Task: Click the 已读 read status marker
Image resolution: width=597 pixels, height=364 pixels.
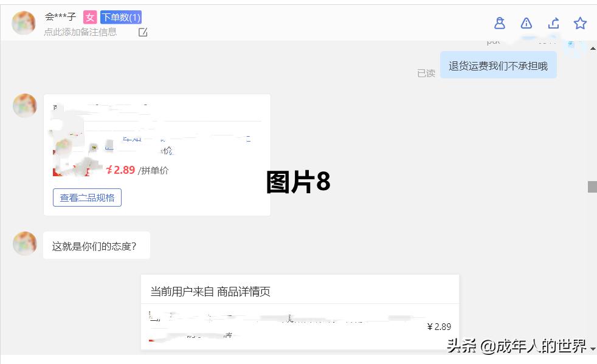Action: point(426,73)
